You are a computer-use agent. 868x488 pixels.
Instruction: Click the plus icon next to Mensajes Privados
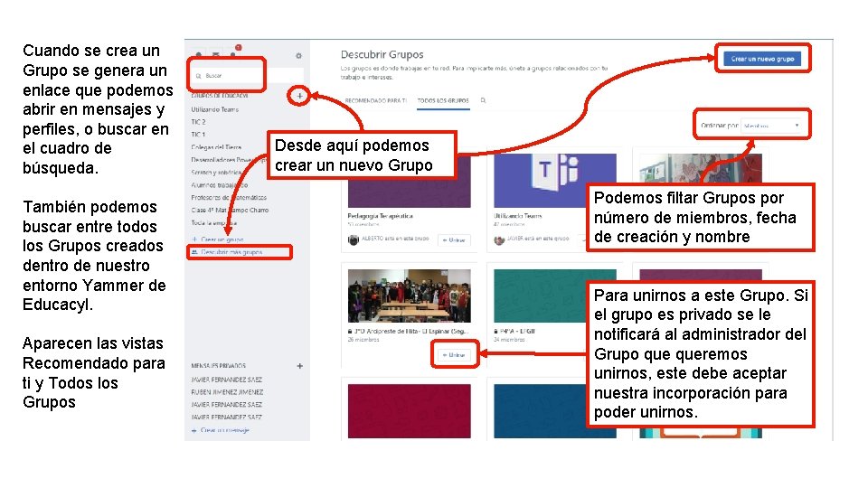[x=299, y=366]
